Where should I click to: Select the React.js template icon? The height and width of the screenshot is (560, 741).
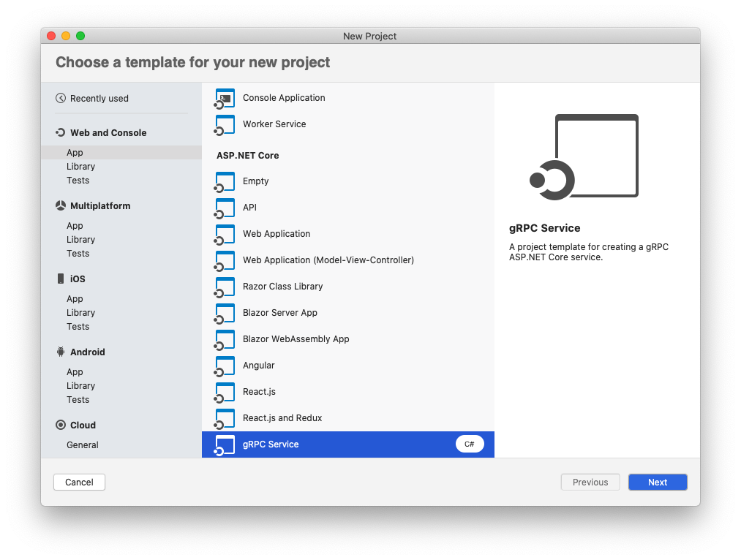pos(225,393)
